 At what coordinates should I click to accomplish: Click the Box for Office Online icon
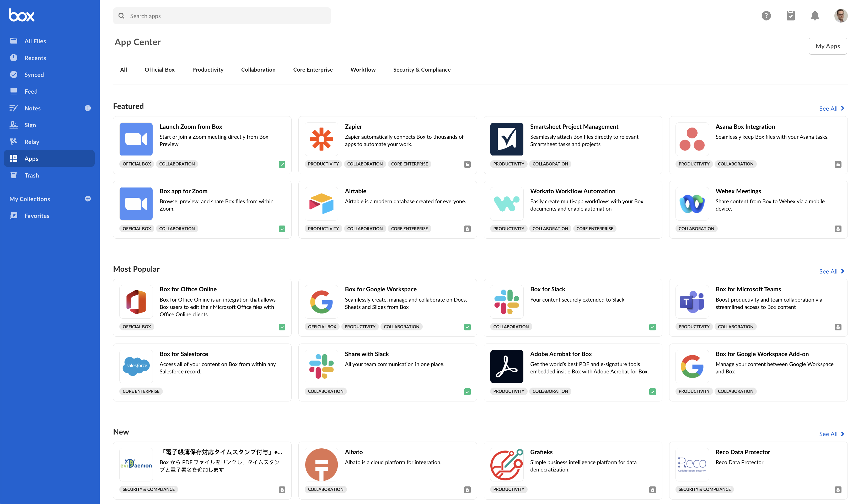coord(136,302)
